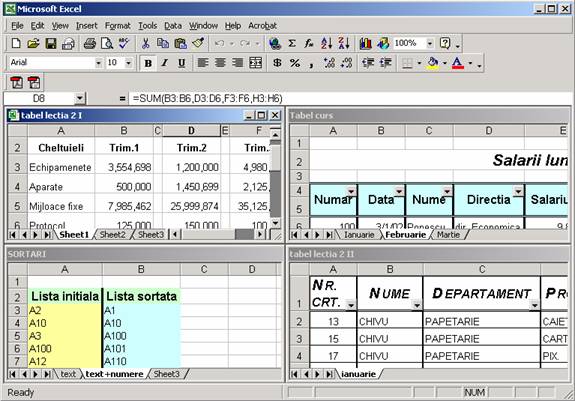Screen dimensions: 575x401
Task: Click the Fill Color paint bucket swatch
Action: (x=433, y=63)
